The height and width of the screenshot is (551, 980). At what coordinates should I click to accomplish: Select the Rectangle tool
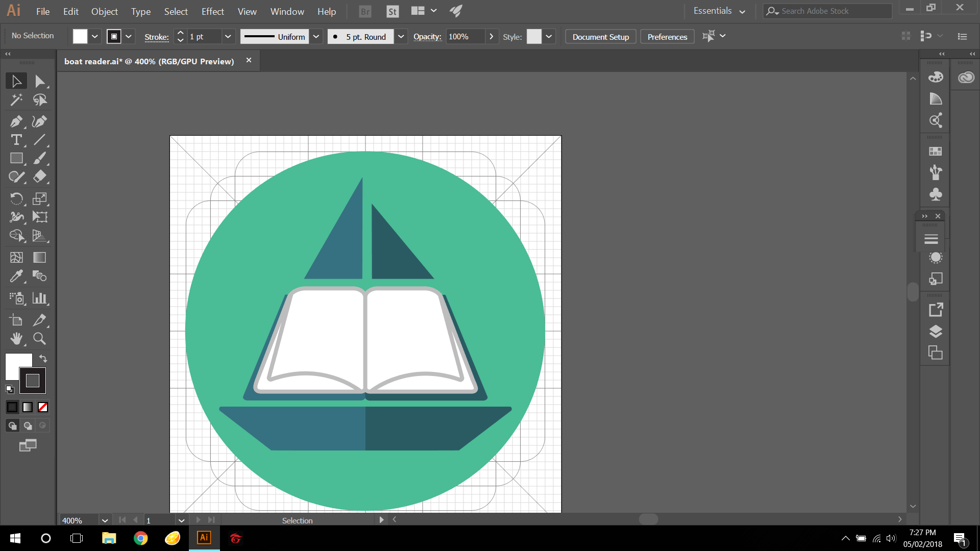(x=16, y=158)
